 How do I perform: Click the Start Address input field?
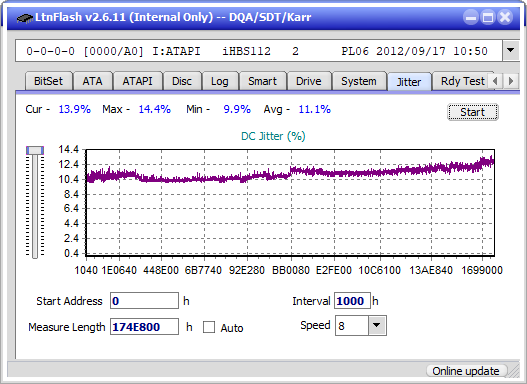145,300
